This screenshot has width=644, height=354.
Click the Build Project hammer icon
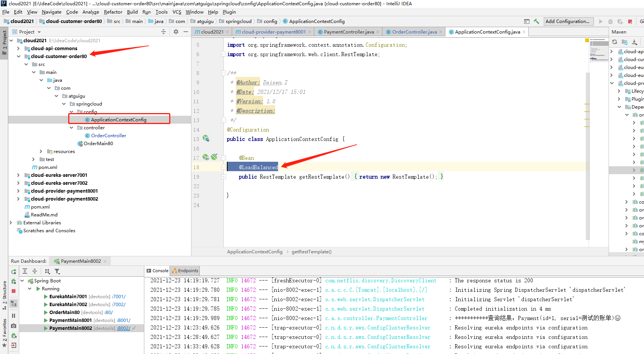tap(536, 21)
